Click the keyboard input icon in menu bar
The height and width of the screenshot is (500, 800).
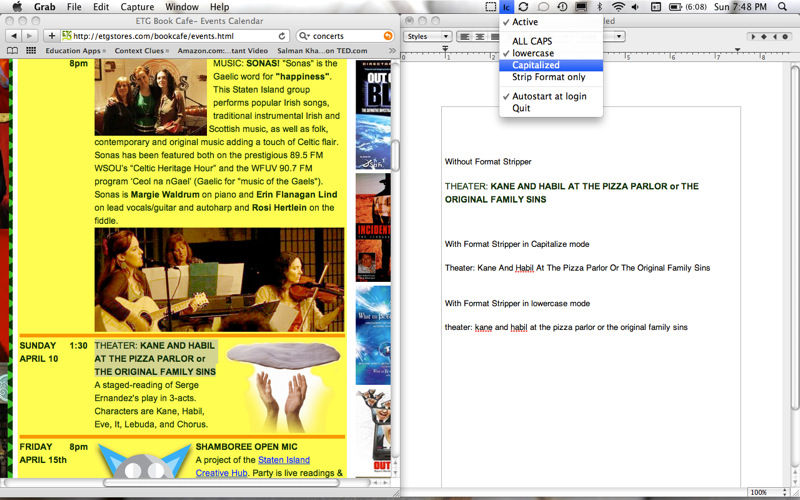(657, 7)
